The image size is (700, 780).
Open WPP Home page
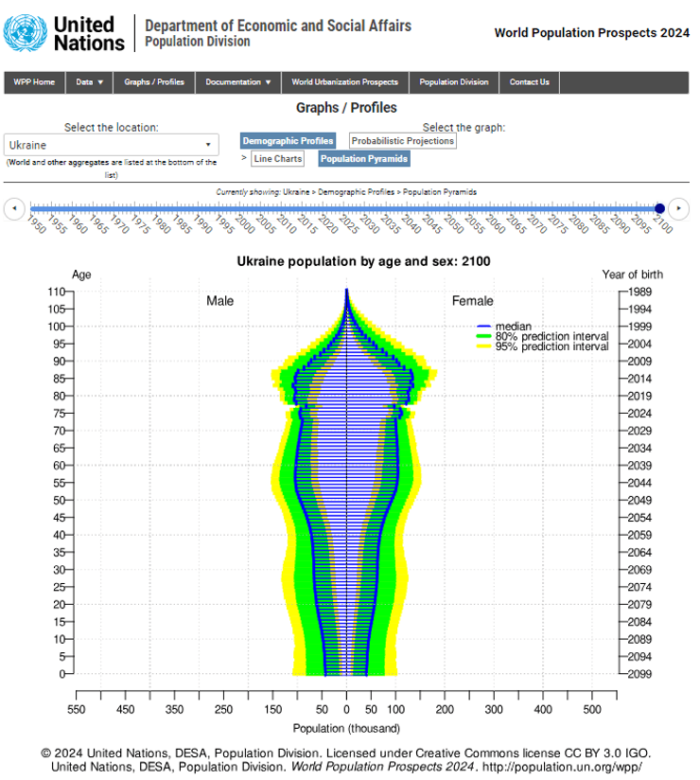pos(34,82)
